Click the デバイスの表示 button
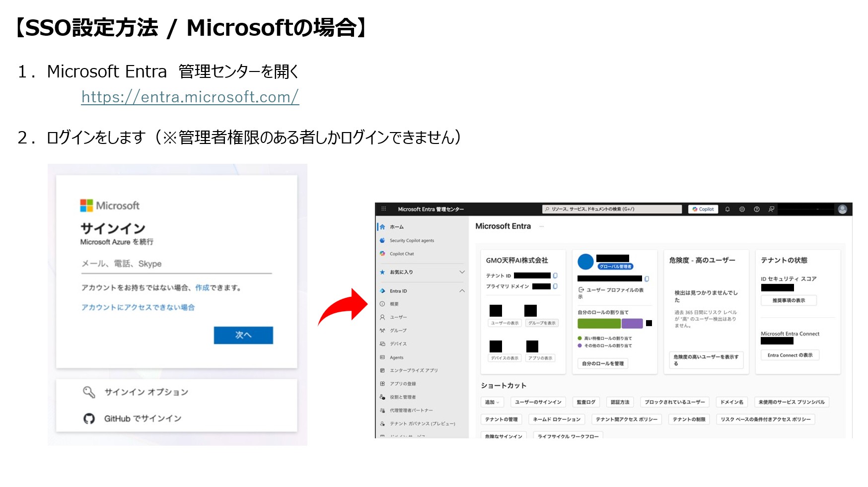868x487 pixels. point(505,358)
